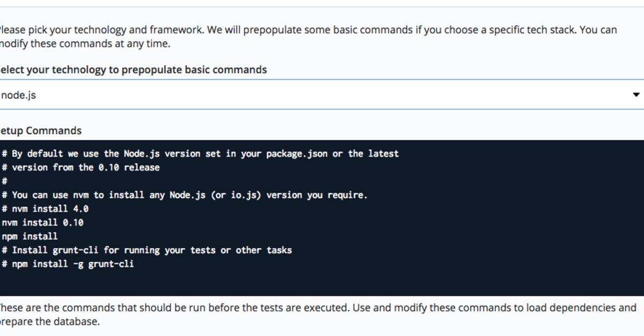Click the grunt-cli explanation comment line

148,250
